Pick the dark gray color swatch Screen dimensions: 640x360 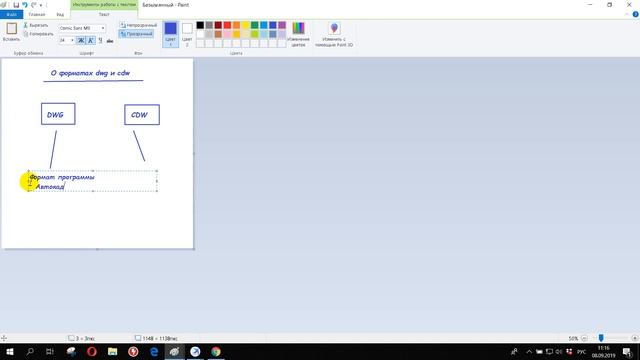point(209,25)
